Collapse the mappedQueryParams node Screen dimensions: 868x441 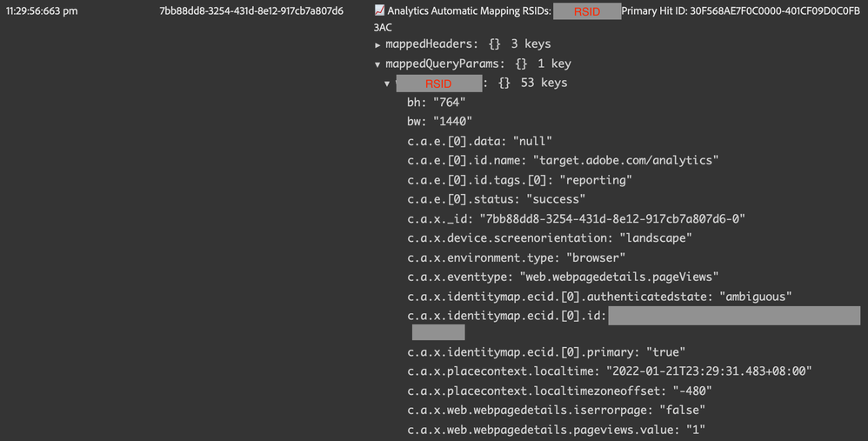tap(377, 64)
